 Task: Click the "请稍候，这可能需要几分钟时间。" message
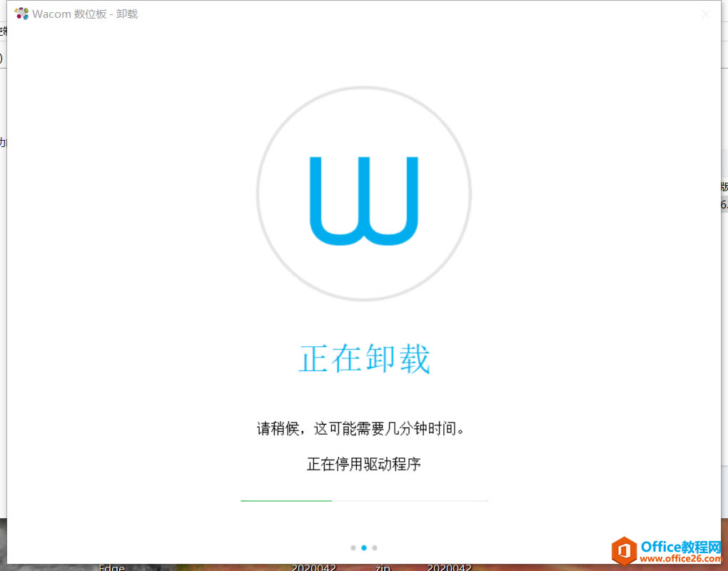tap(361, 428)
